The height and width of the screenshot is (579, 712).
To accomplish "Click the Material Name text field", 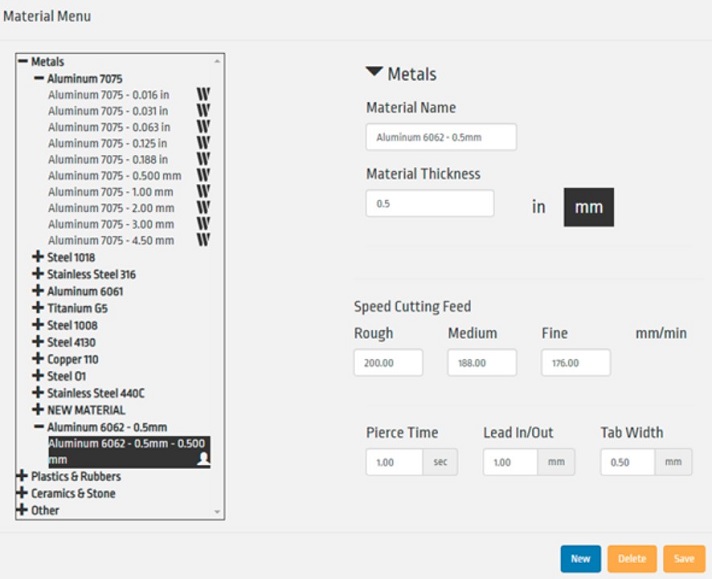I will [x=441, y=137].
